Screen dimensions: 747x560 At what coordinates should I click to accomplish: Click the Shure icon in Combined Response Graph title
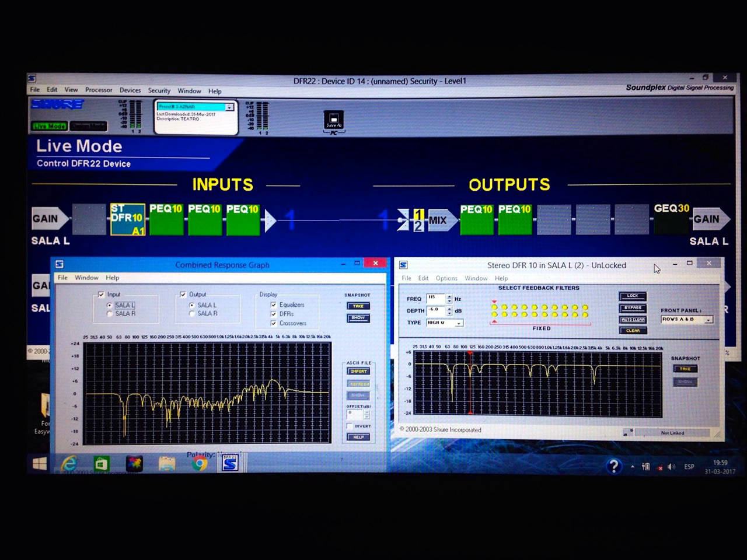coord(59,264)
